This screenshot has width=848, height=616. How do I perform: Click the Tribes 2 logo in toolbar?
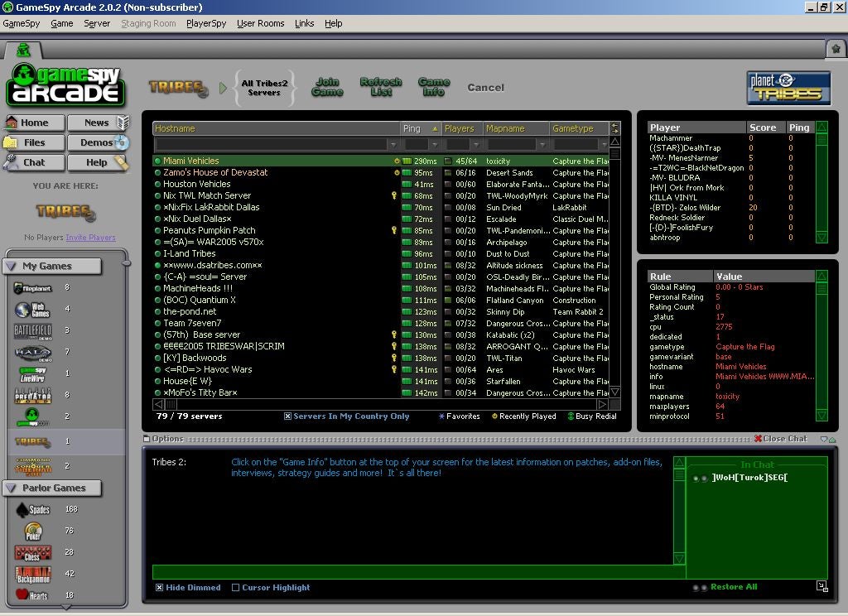[x=179, y=88]
